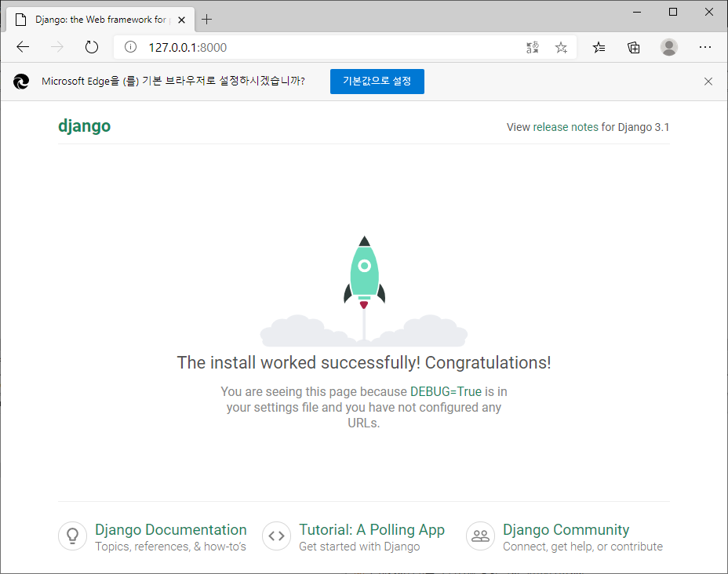Viewport: 728px width, 574px height.
Task: Click 'Topics, references, & how-to's' text
Action: 170,547
